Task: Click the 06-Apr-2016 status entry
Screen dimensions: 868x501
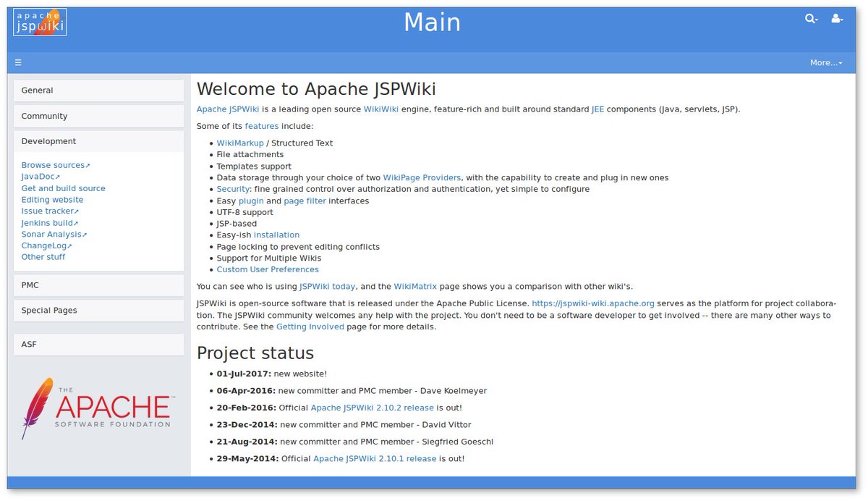Action: [x=352, y=391]
